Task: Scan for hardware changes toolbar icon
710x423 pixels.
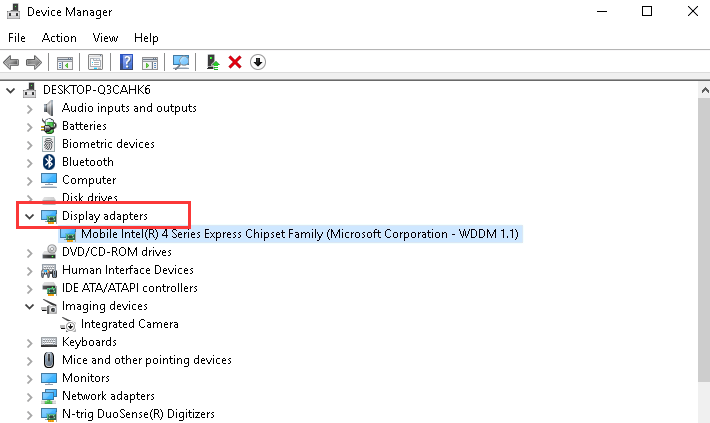Action: point(181,62)
